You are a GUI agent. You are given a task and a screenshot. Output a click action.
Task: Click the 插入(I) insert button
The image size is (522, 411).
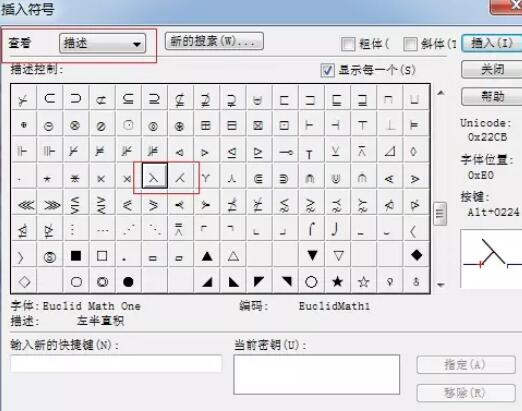coord(492,43)
